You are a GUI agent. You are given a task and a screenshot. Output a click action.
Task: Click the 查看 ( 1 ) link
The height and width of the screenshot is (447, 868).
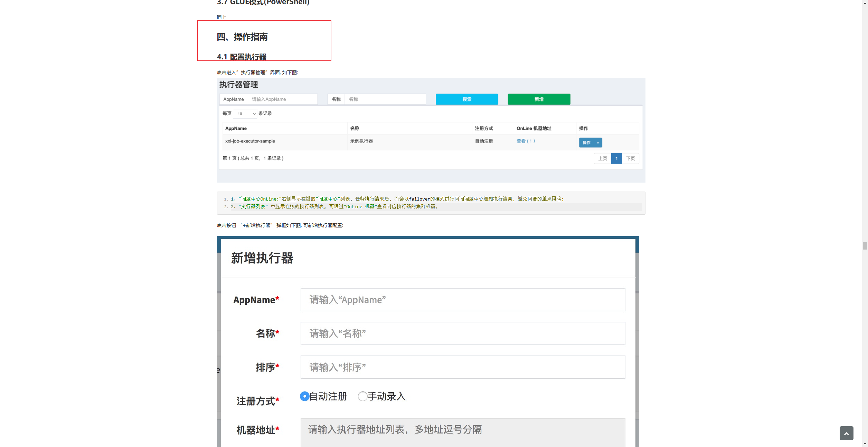pyautogui.click(x=526, y=141)
